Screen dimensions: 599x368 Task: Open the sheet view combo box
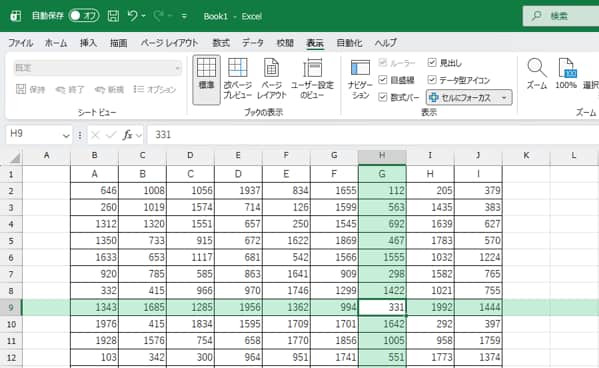coord(97,68)
